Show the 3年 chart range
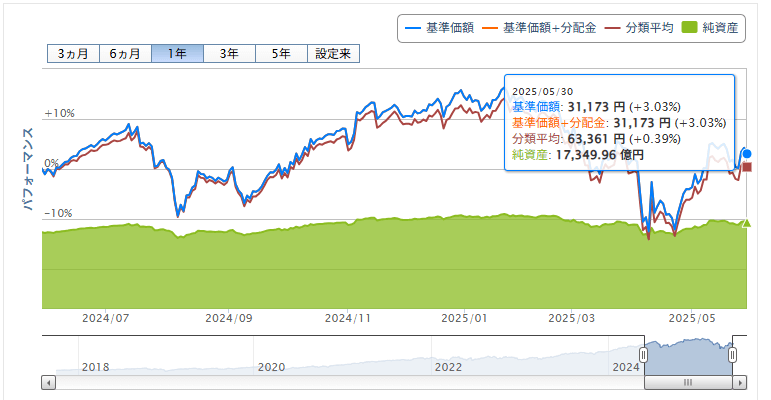Image resolution: width=771 pixels, height=400 pixels. [229, 54]
